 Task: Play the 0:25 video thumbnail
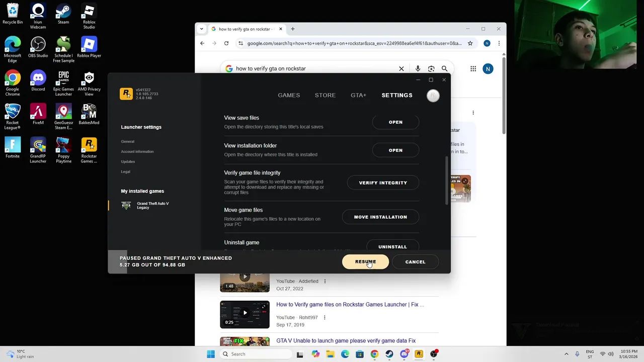245,314
